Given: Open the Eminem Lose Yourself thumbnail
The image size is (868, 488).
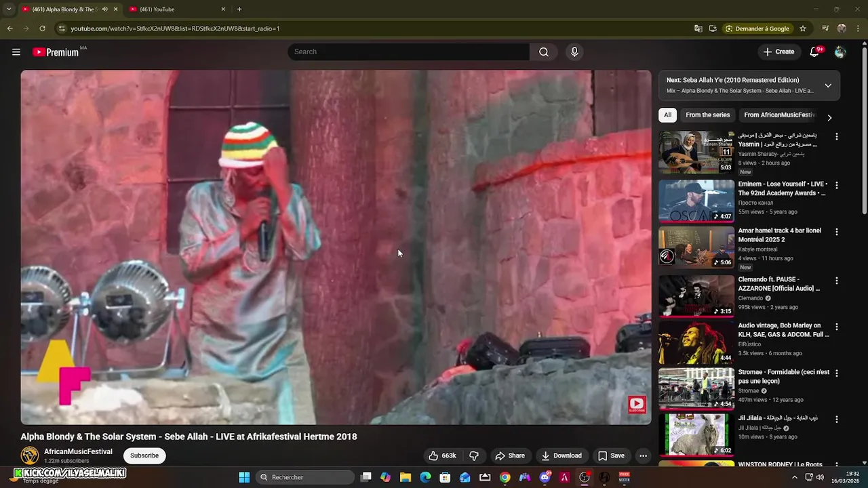Looking at the screenshot, I should click(x=696, y=201).
